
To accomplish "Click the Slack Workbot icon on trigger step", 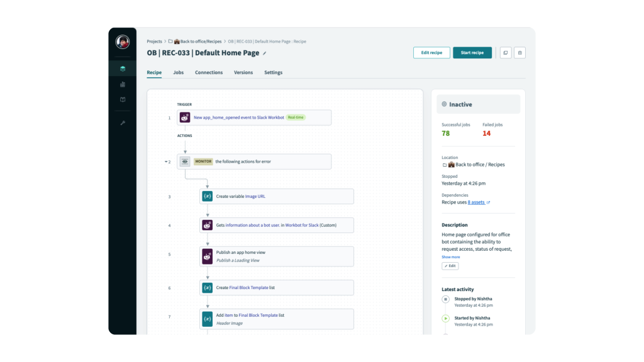I will (185, 118).
